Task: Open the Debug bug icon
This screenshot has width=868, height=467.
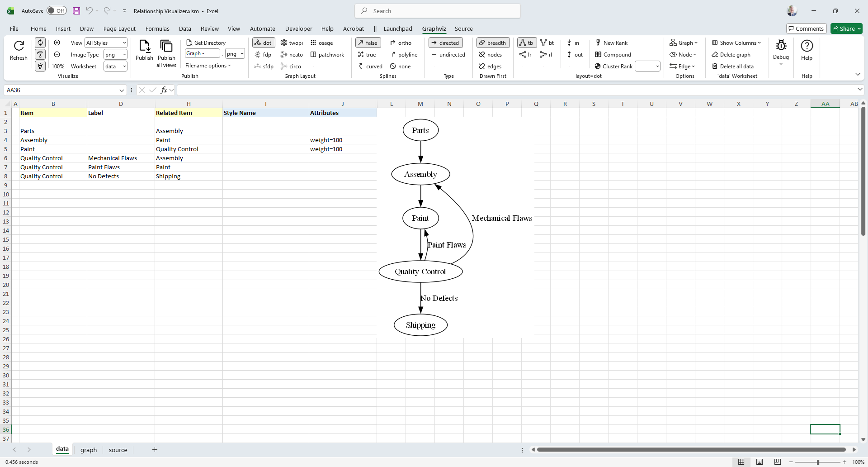Action: coord(781,45)
